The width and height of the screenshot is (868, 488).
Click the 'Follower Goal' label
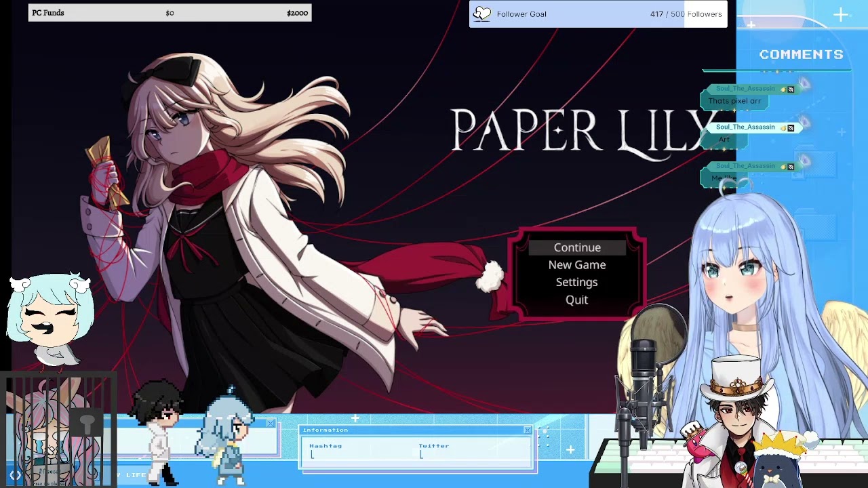pyautogui.click(x=521, y=14)
